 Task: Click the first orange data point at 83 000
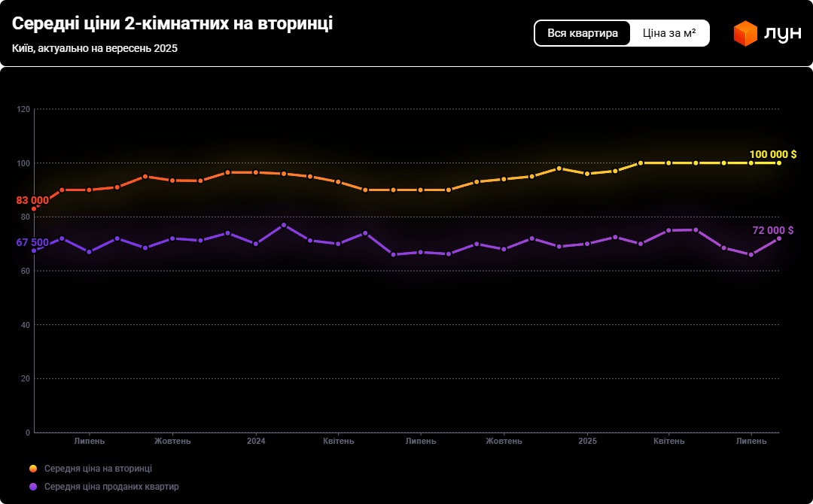(x=34, y=208)
